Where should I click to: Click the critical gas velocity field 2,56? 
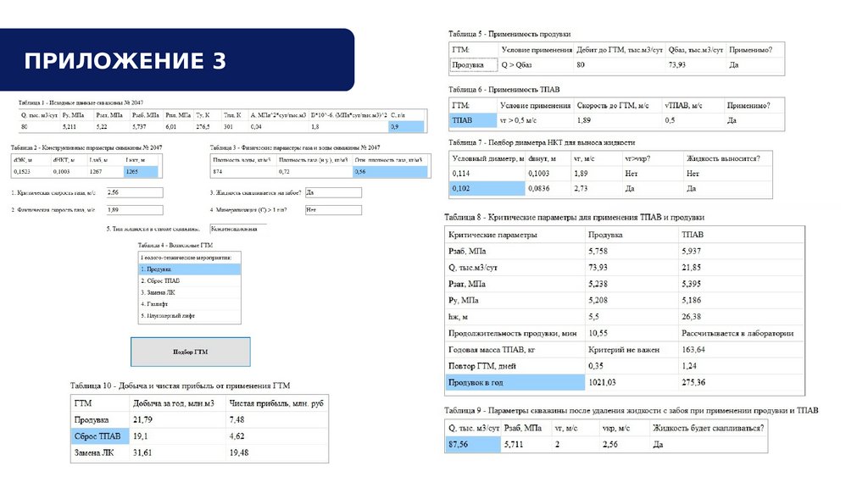point(135,192)
